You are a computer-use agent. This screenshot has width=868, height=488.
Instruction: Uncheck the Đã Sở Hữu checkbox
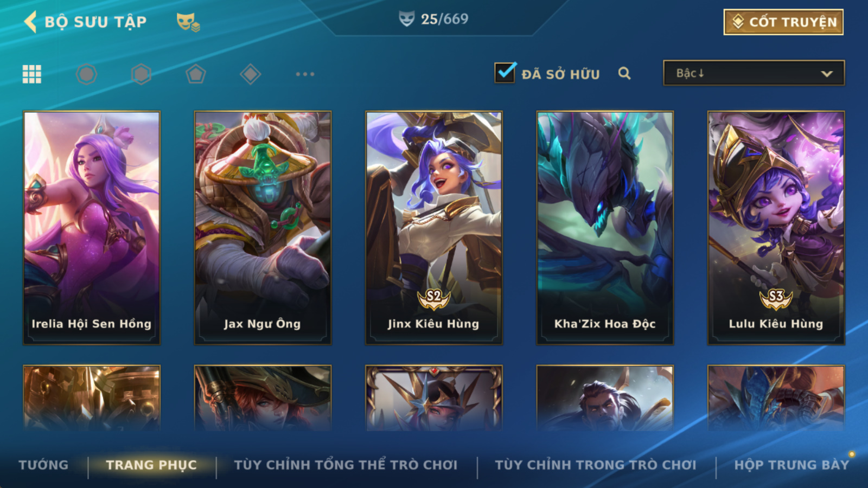point(505,73)
